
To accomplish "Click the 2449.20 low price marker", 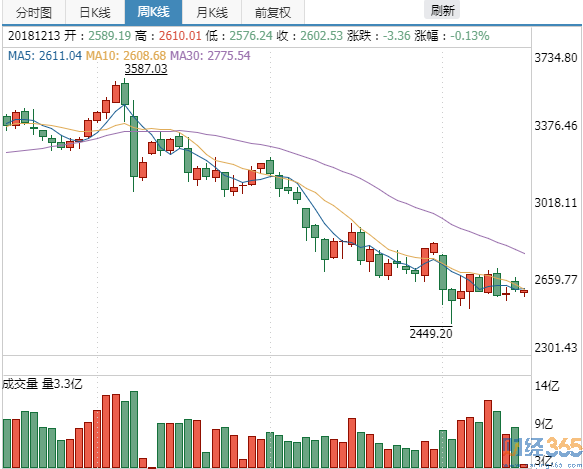I will coord(431,333).
